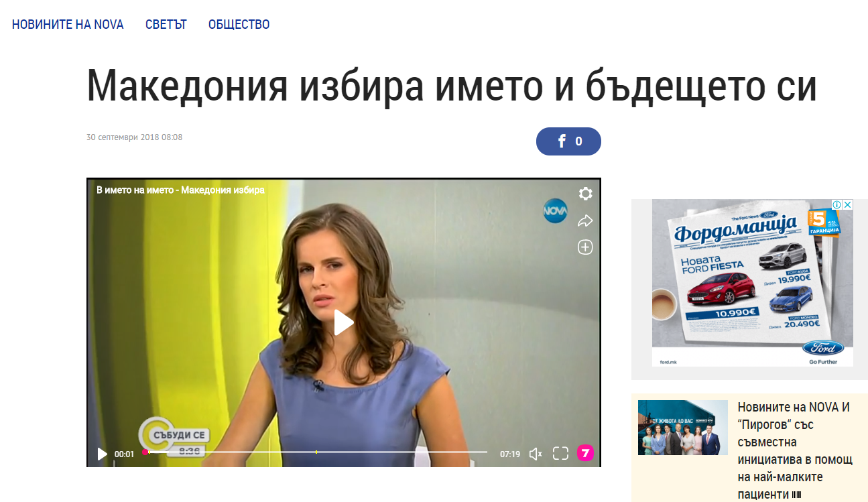The width and height of the screenshot is (868, 502).
Task: Play video using bottom-left play control
Action: coord(102,454)
